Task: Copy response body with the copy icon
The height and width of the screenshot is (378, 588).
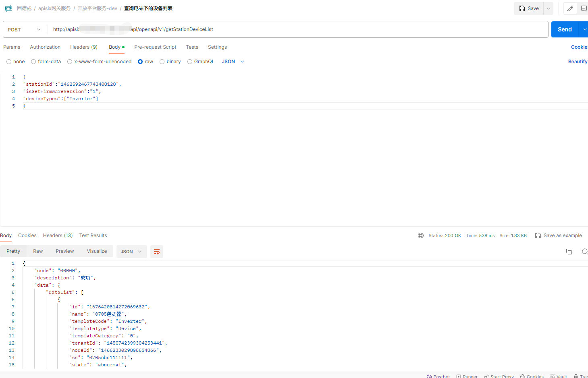Action: pos(569,252)
